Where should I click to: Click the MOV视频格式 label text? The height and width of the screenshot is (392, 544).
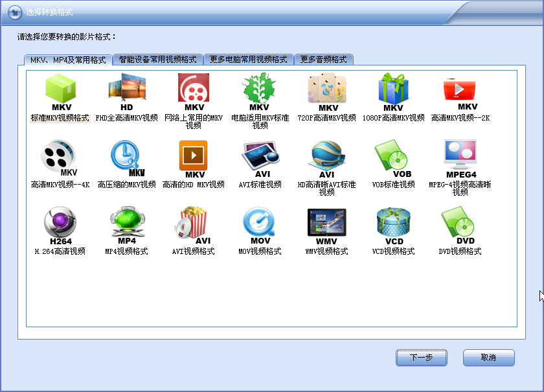pos(260,251)
